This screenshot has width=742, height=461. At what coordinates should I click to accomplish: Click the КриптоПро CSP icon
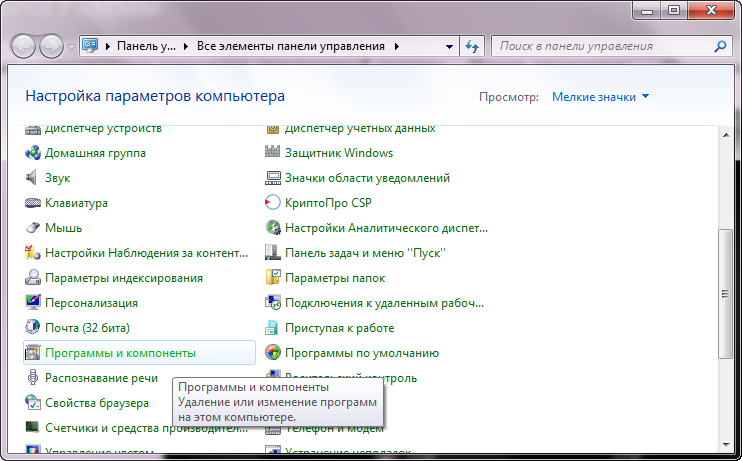(273, 203)
